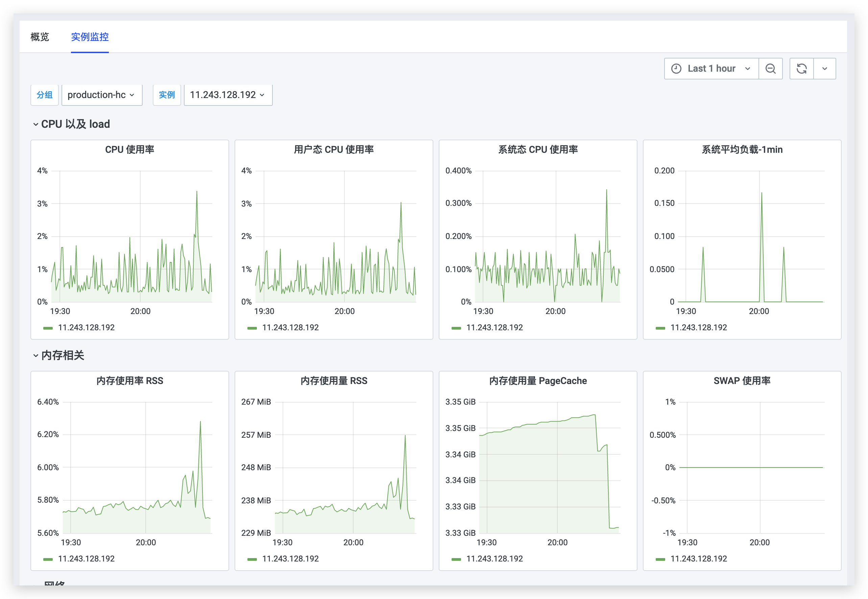Click the clock icon in time picker
The width and height of the screenshot is (868, 599).
(676, 69)
